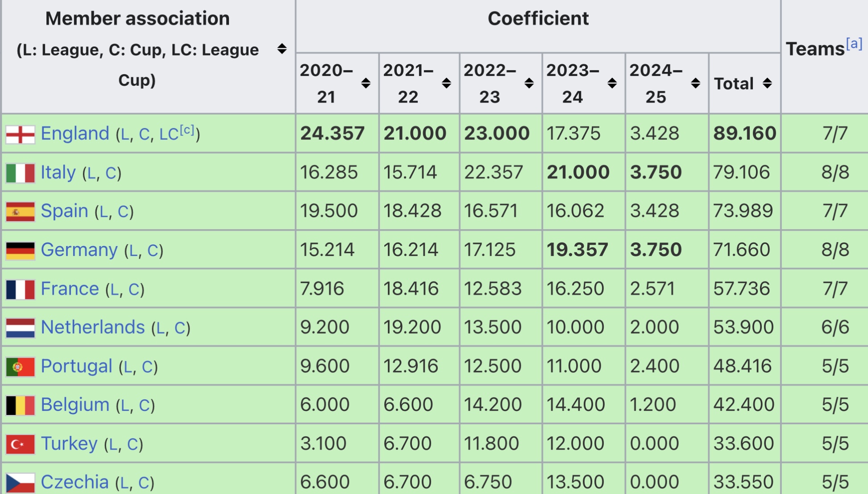Sort by 2020–21 coefficient

coord(366,83)
